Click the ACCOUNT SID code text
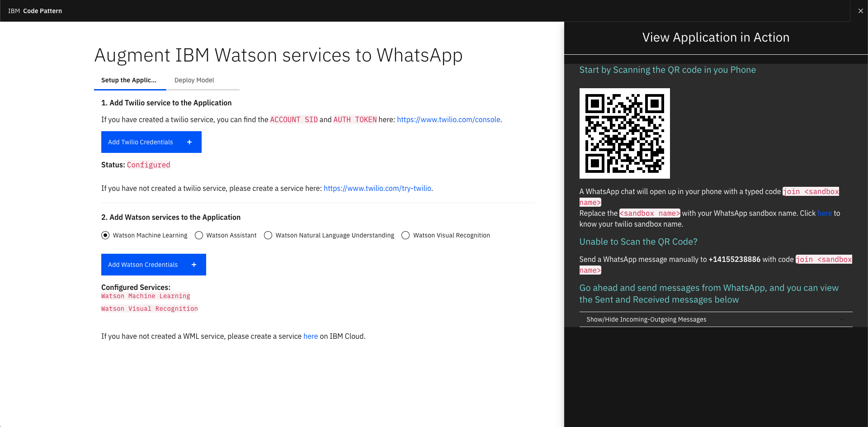Screen dimensions: 868x427 click(294, 119)
